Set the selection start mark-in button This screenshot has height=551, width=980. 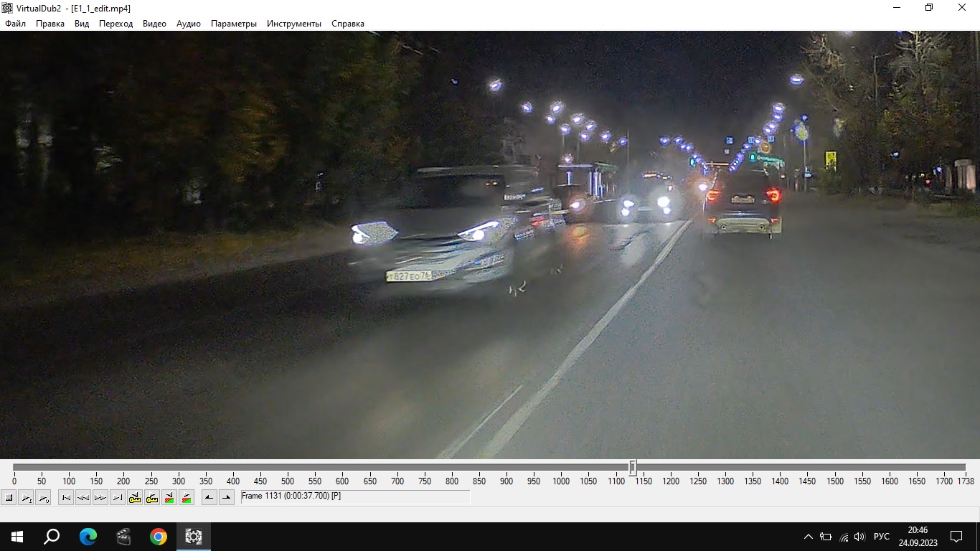pyautogui.click(x=209, y=497)
